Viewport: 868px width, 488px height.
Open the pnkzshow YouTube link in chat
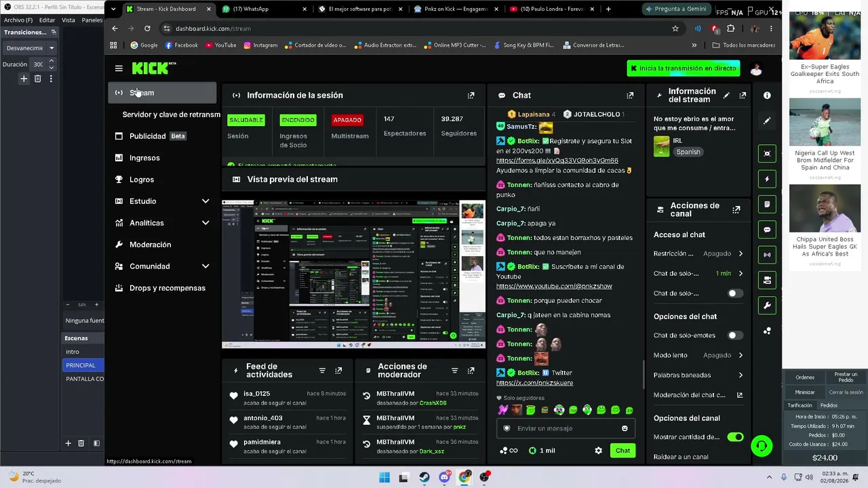pyautogui.click(x=554, y=286)
